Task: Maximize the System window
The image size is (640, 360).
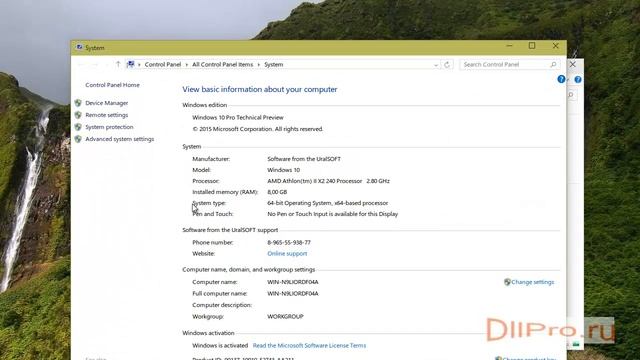Action: click(532, 46)
